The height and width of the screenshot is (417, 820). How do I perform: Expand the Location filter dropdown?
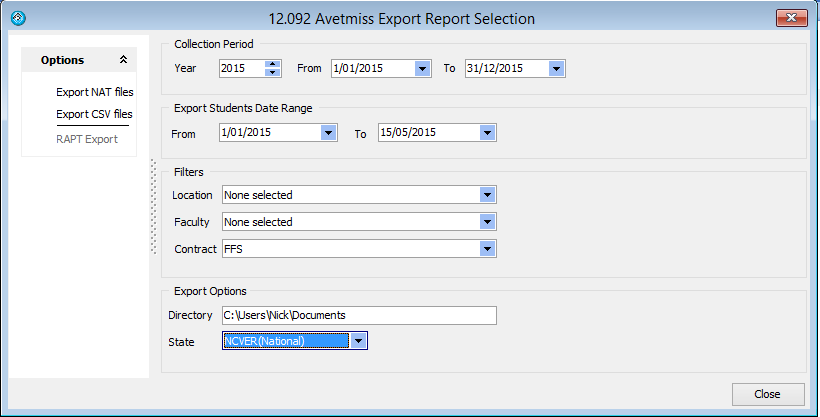(x=487, y=195)
